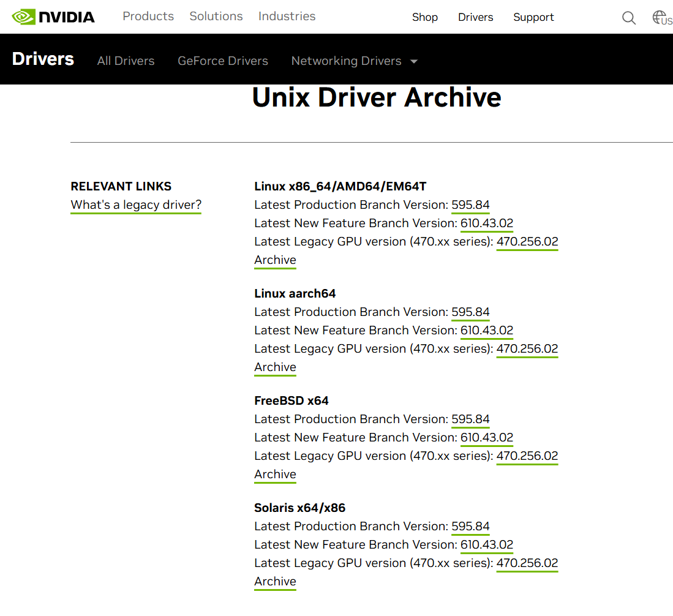Open Solaris new feature version 610.43.02
Viewport: 673px width, 616px height.
[x=487, y=545]
